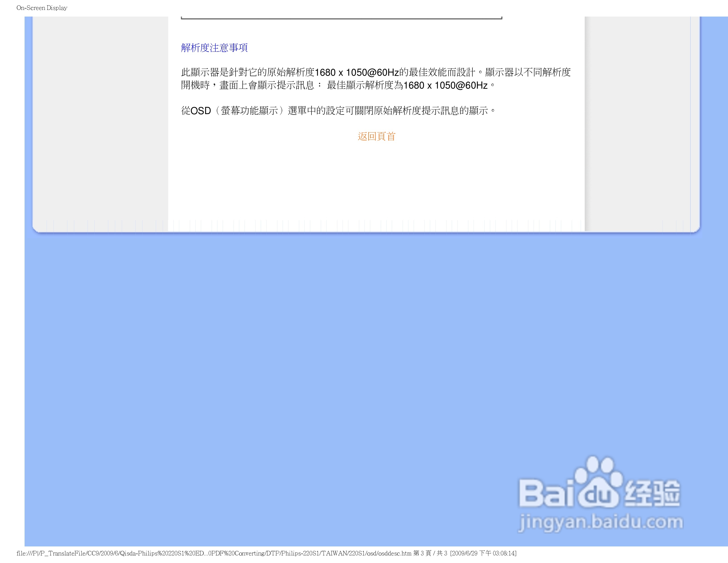The width and height of the screenshot is (728, 563).
Task: Click the 第 3 頁 / 共 3 page indicator
Action: (430, 553)
